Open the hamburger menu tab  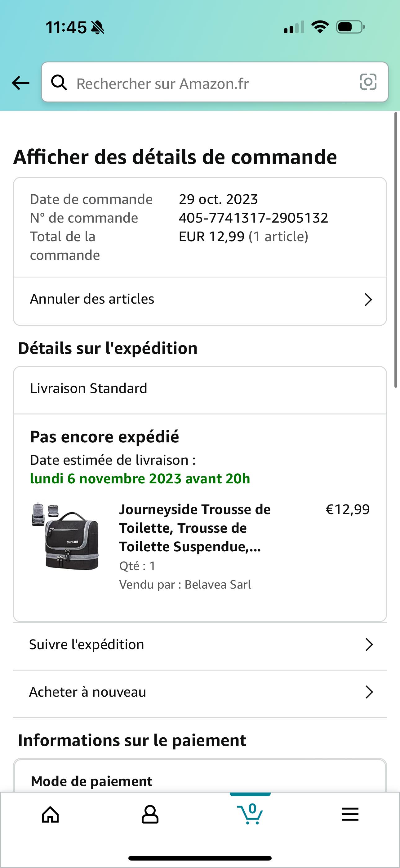pyautogui.click(x=350, y=815)
